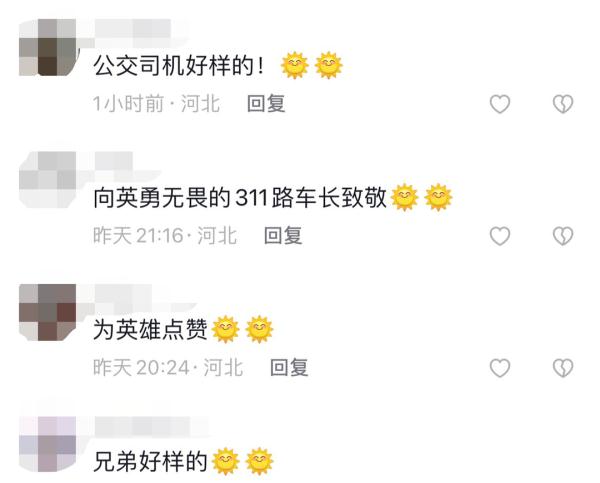
Task: Click the '1小时前 · 河北' timestamp
Action: [x=157, y=104]
